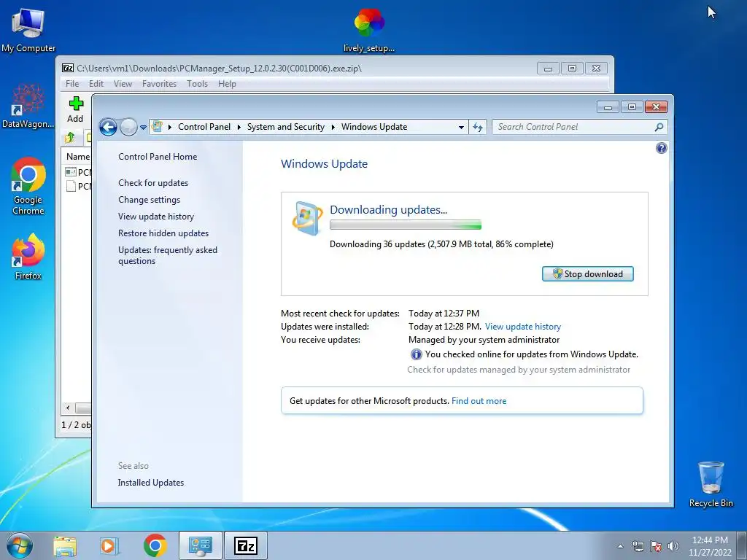Expand the arrow before Control Panel breadcrumb
747x560 pixels.
pyautogui.click(x=169, y=127)
